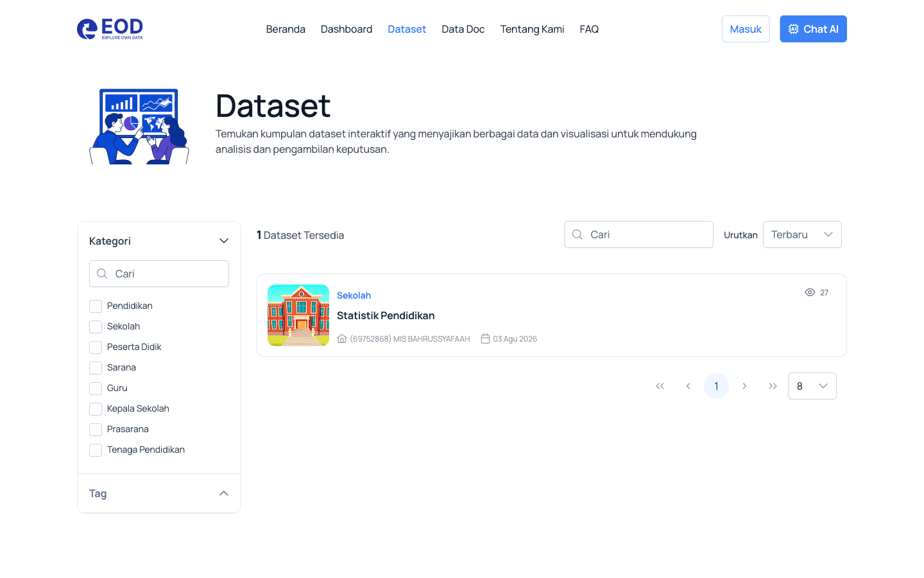Image resolution: width=924 pixels, height=578 pixels.
Task: Toggle the Kepala Sekolah checkbox
Action: click(x=96, y=409)
